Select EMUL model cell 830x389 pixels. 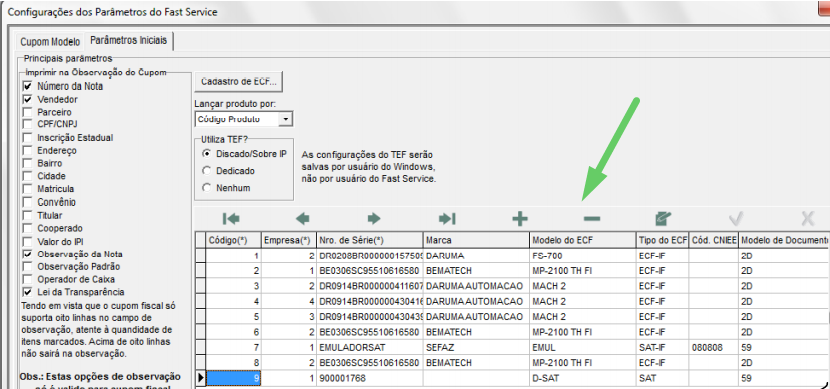pyautogui.click(x=583, y=348)
